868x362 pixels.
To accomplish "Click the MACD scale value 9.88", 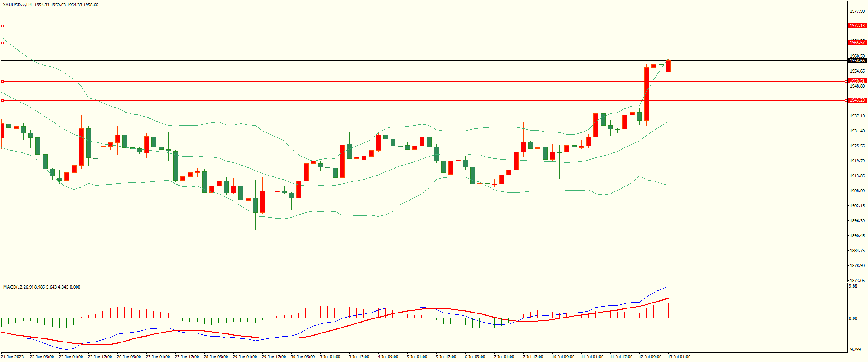I will [853, 286].
